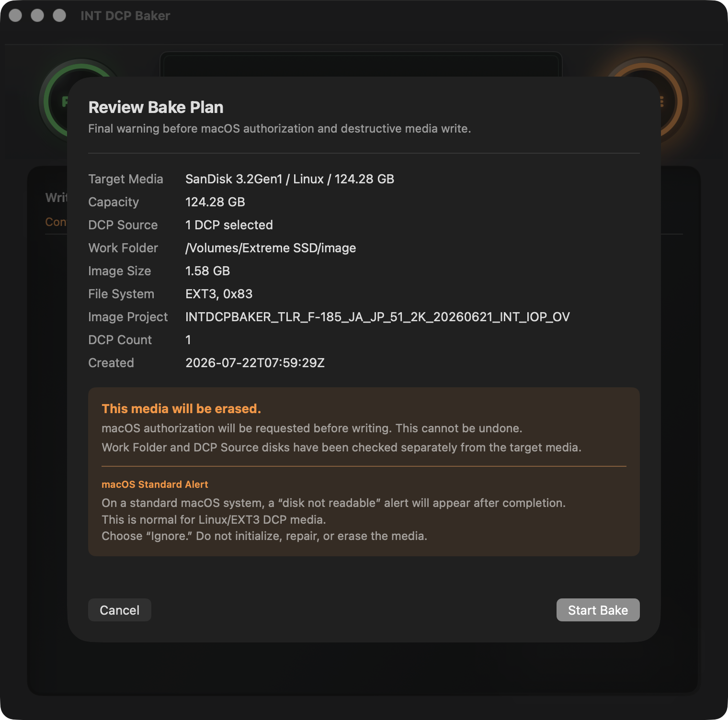Click the Cancel button

click(120, 610)
